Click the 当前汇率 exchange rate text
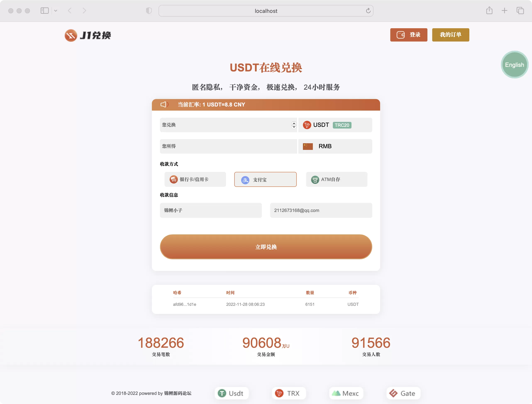The image size is (532, 404). (x=211, y=104)
